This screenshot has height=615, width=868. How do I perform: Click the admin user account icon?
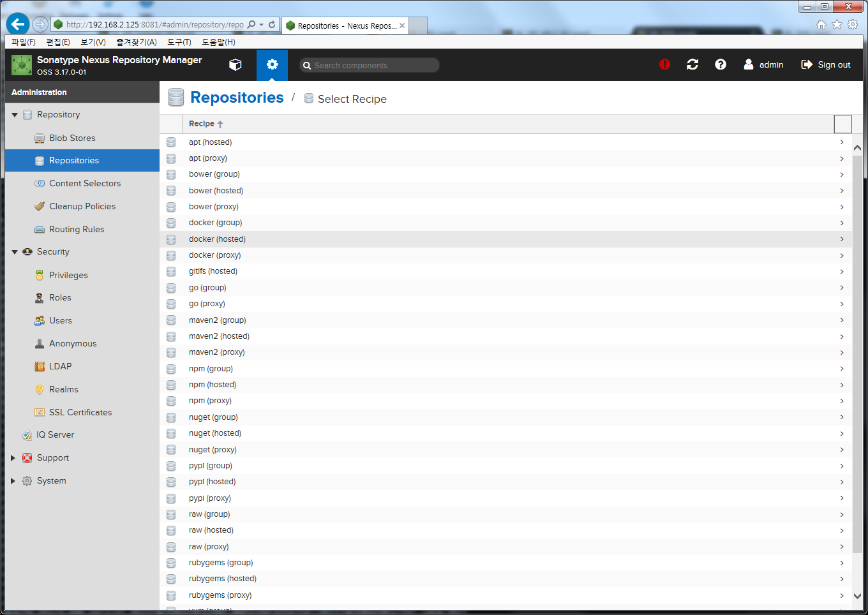(x=749, y=64)
